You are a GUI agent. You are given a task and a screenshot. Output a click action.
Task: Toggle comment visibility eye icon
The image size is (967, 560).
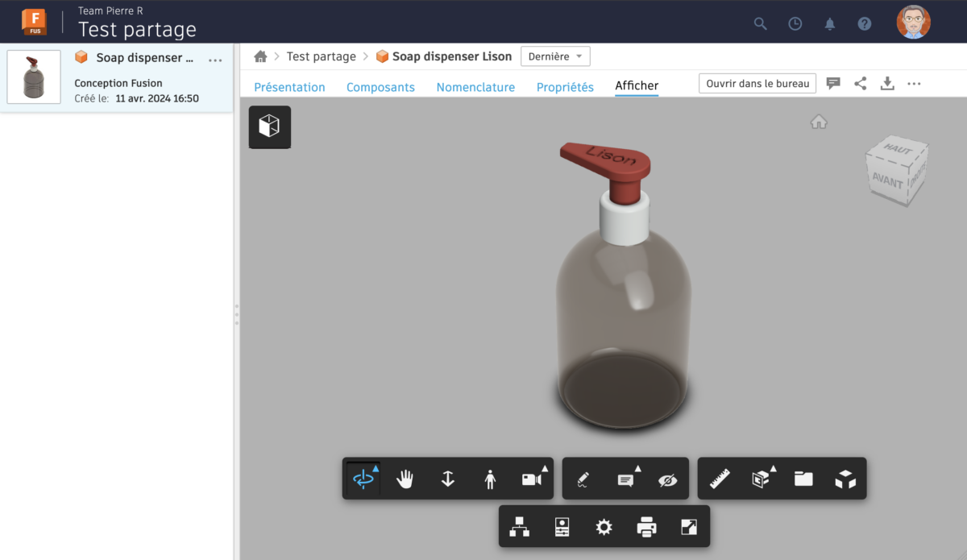667,479
